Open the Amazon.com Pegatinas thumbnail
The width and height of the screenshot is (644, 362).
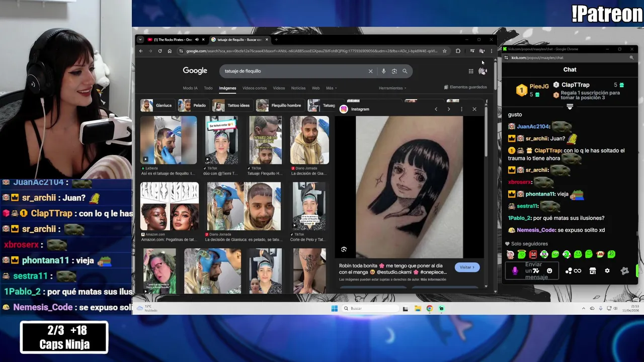170,206
